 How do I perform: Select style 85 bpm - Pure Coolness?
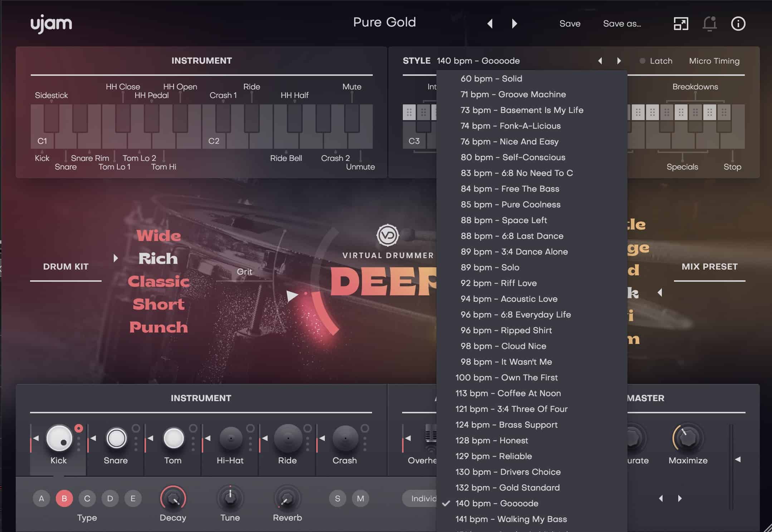coord(532,205)
